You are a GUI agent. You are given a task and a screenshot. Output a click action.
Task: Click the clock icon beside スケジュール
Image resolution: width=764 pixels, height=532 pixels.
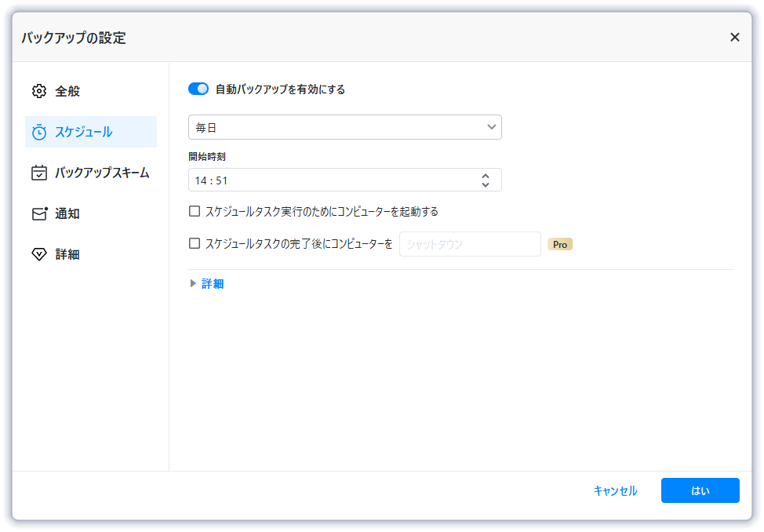pos(39,132)
